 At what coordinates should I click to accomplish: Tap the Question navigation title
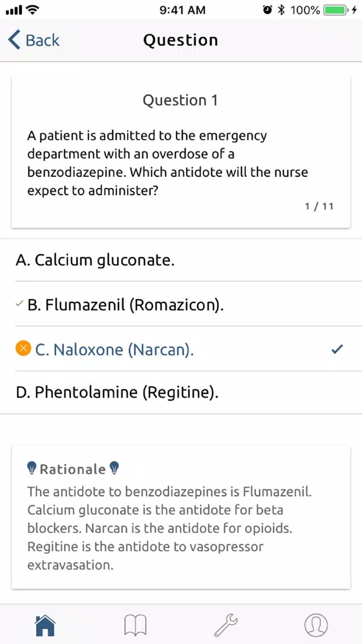[x=181, y=40]
